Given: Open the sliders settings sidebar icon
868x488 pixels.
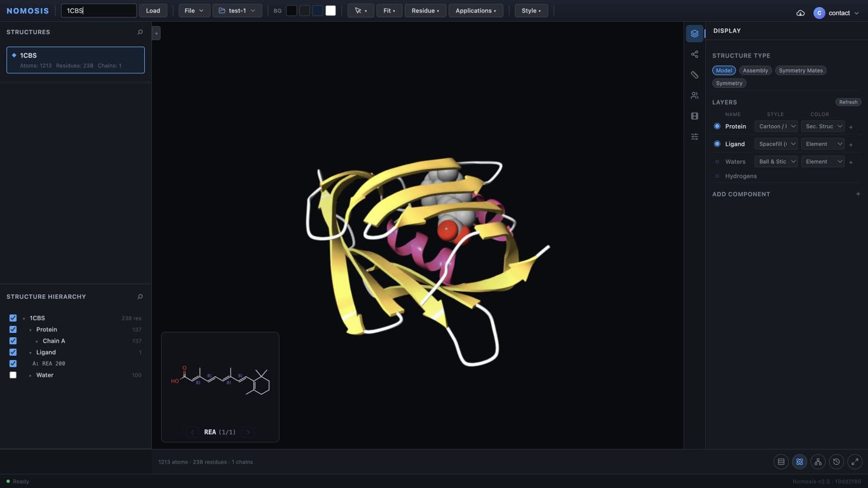Looking at the screenshot, I should pos(694,137).
